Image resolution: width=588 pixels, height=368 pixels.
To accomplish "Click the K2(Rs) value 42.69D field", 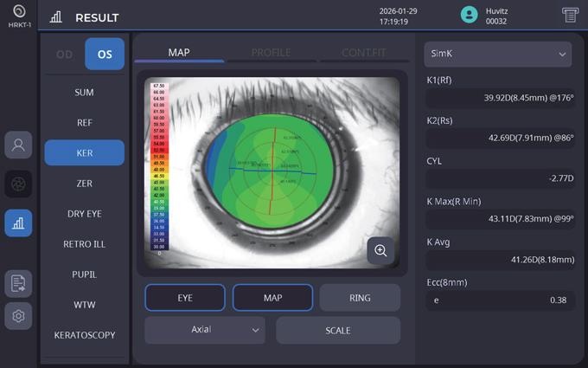I will click(x=501, y=138).
